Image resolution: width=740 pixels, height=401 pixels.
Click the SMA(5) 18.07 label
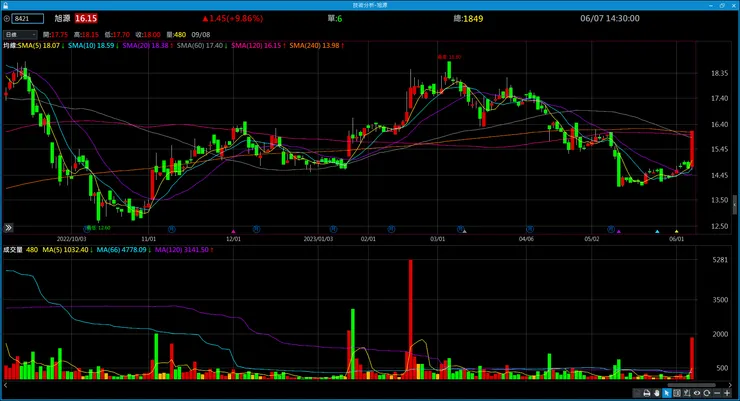[x=39, y=46]
